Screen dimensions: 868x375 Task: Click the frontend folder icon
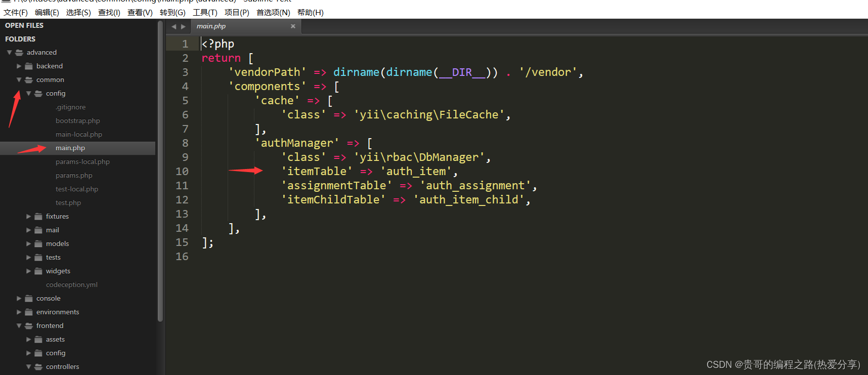coord(29,326)
